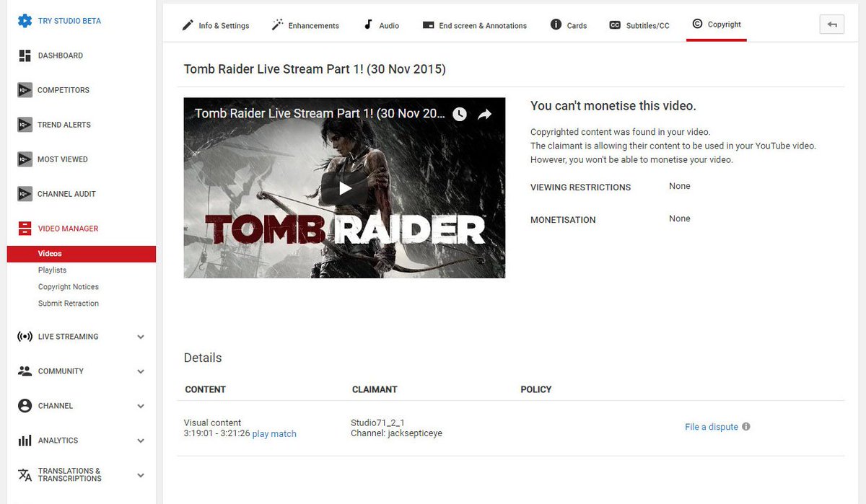Expand the Community section chevron
The width and height of the screenshot is (866, 504).
pyautogui.click(x=141, y=371)
